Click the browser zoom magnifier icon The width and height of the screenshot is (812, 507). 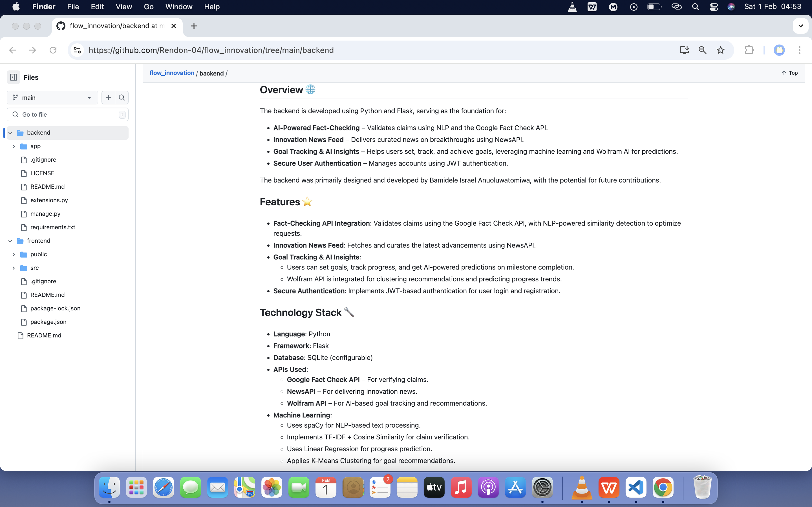point(702,50)
